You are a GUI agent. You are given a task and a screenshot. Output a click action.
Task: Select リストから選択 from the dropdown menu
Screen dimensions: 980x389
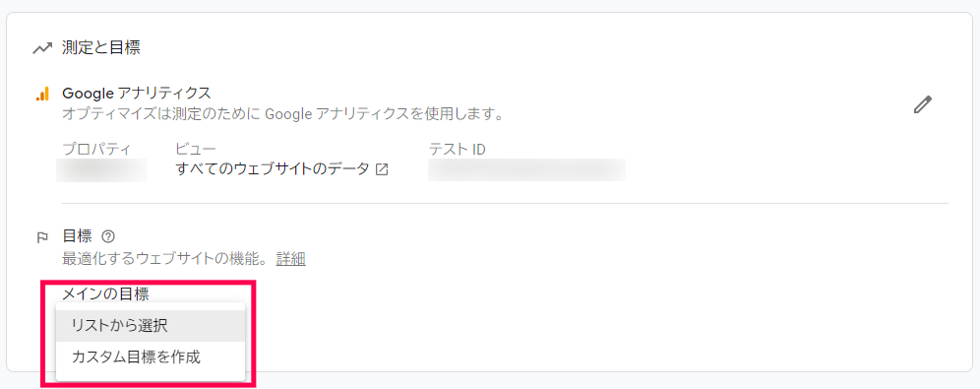150,326
